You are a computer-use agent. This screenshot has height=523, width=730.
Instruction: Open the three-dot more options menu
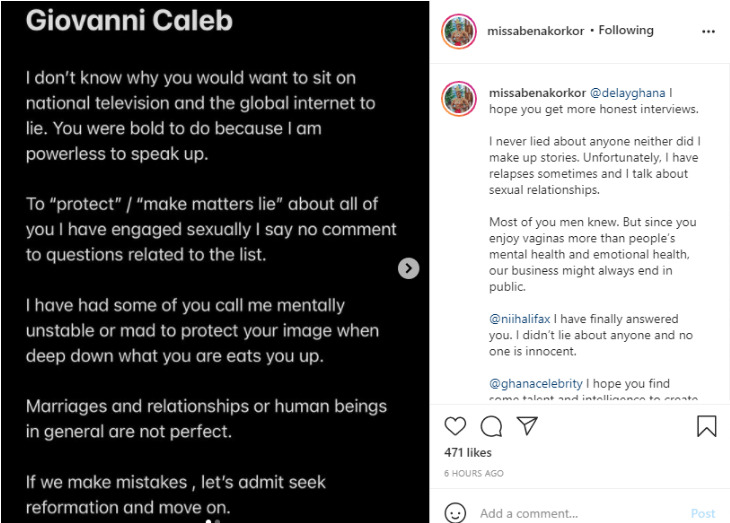coord(708,31)
